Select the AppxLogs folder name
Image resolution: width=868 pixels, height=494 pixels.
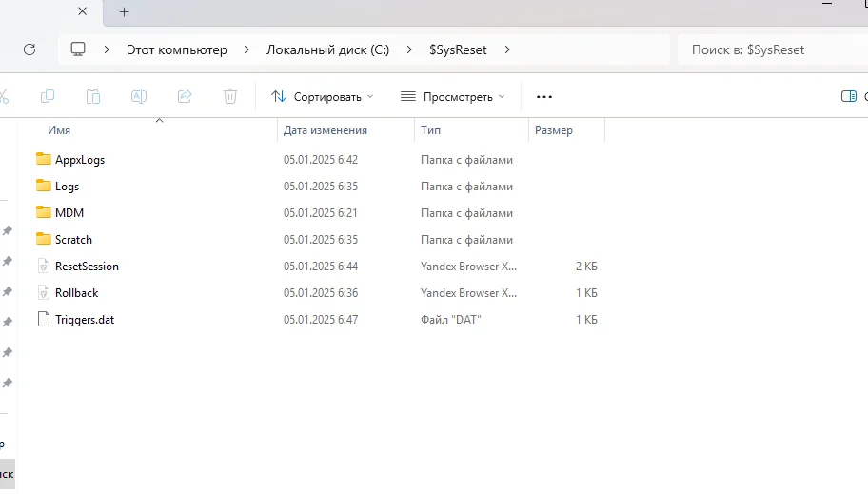pos(80,160)
